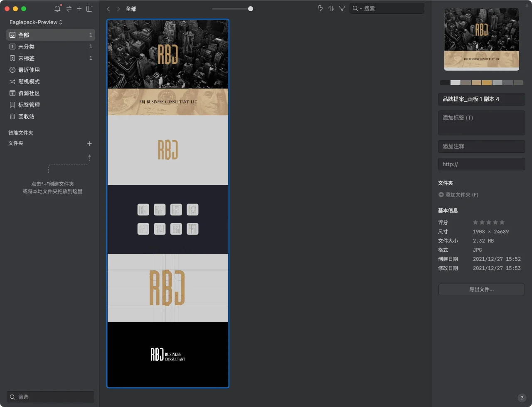
Task: Open the help question mark button
Action: pyautogui.click(x=522, y=397)
